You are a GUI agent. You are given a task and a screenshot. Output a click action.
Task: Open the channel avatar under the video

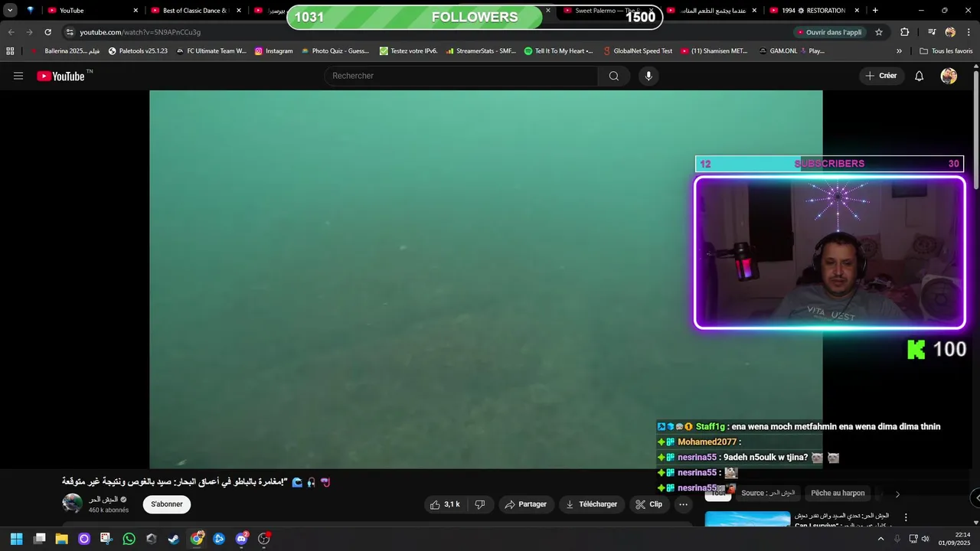point(72,504)
